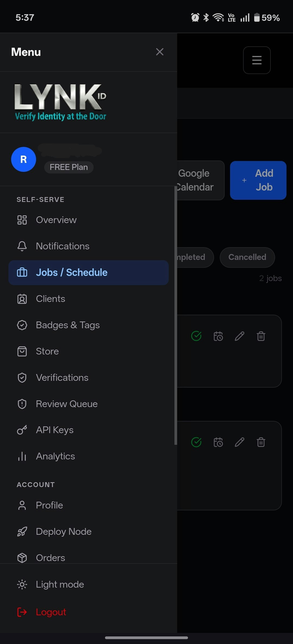Image resolution: width=293 pixels, height=644 pixels.
Task: Click the Add Job button
Action: click(258, 180)
